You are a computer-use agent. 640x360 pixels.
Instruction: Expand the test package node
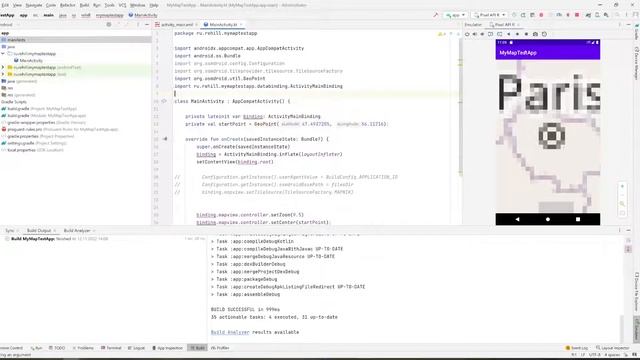(x=3, y=74)
